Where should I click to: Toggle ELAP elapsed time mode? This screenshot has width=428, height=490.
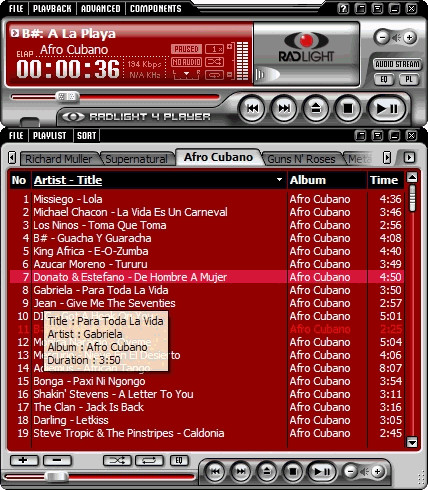coord(25,54)
